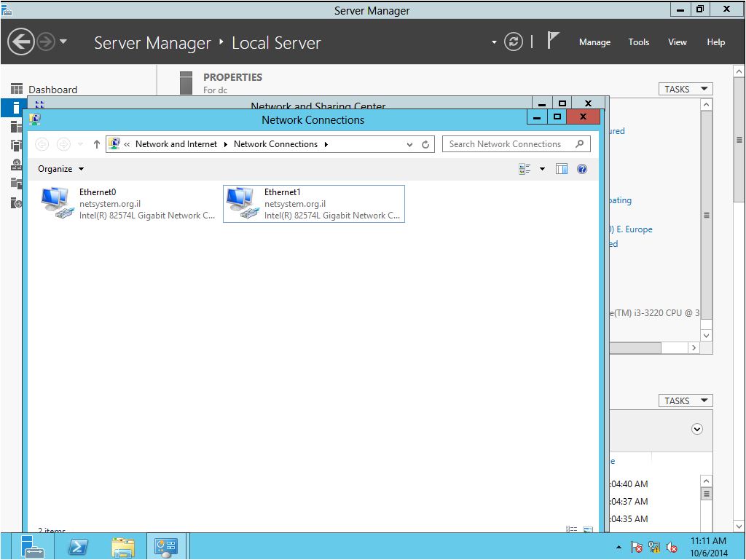Open recent locations dropdown in Network Connections
Screen dimensions: 746x560
(x=80, y=144)
